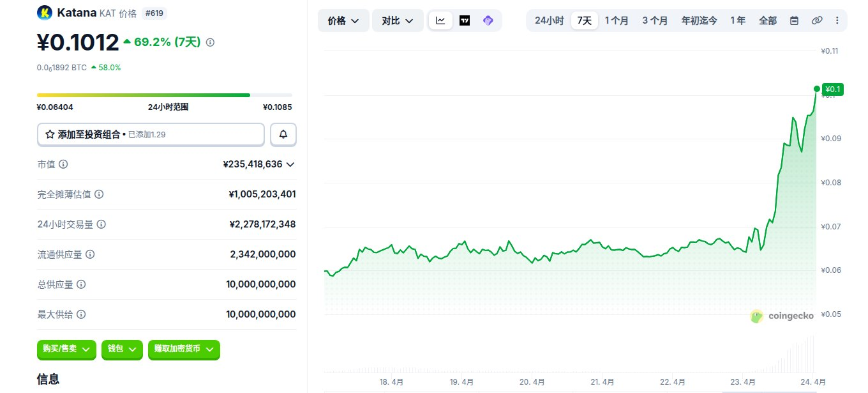Viewport: 868px width, 393px height.
Task: Show info tooltip for 最大供给
Action: click(81, 314)
